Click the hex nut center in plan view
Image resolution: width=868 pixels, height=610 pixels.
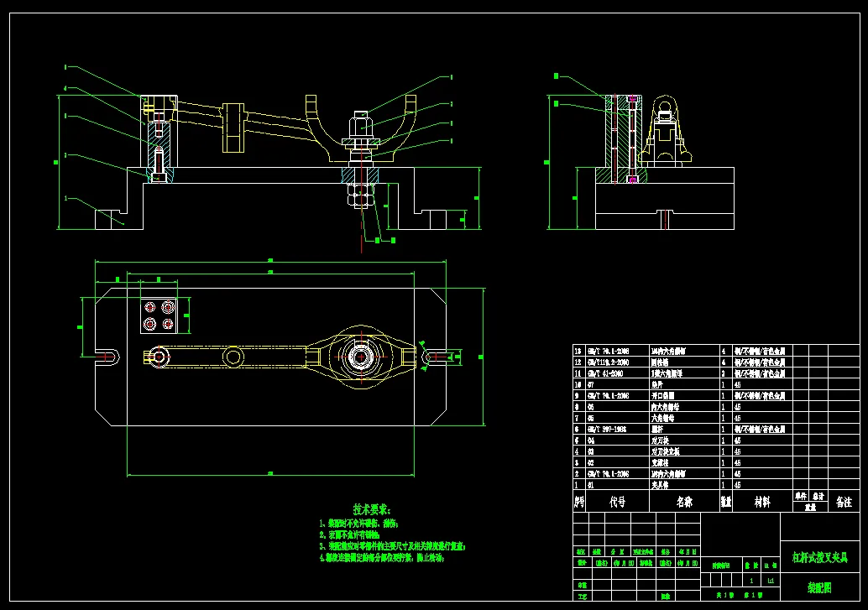[x=362, y=357]
